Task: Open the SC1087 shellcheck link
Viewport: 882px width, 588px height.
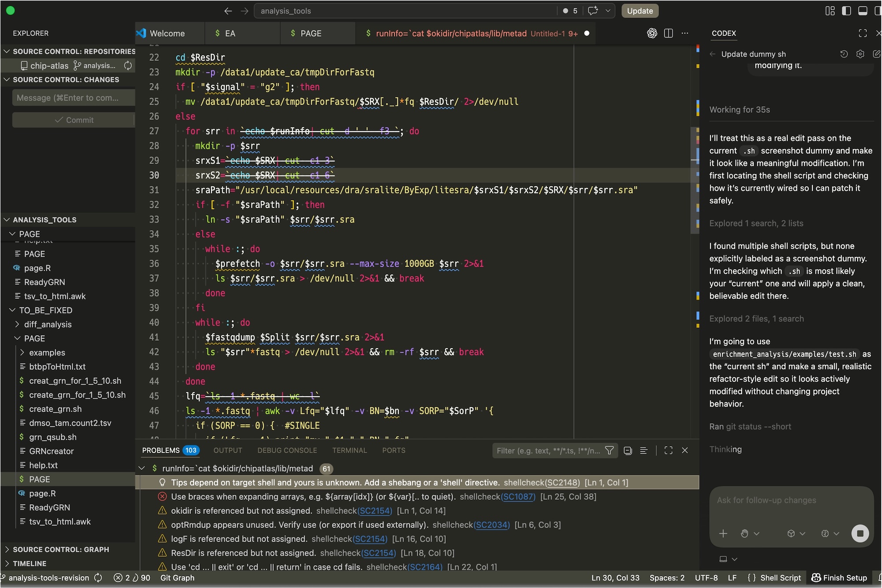Action: pos(518,496)
